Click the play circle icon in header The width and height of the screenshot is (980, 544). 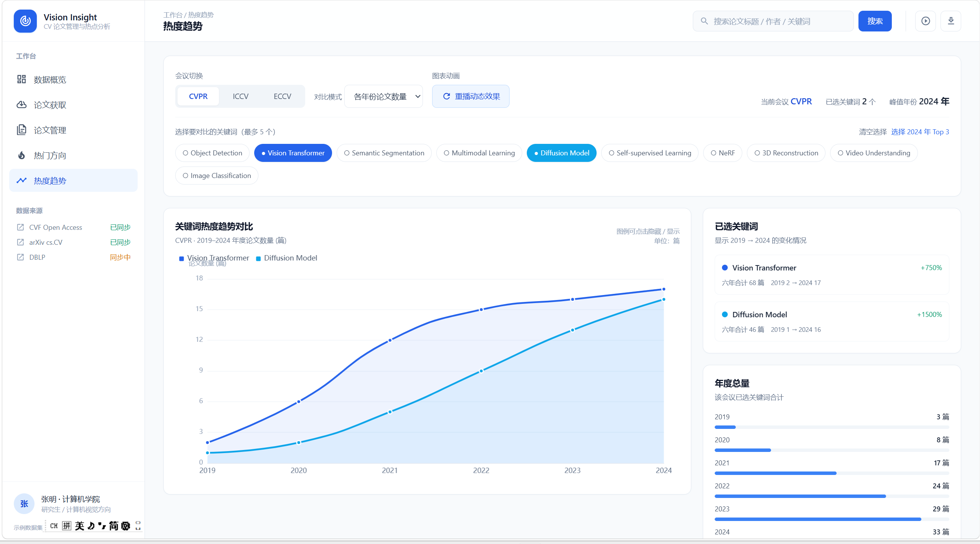coord(926,21)
